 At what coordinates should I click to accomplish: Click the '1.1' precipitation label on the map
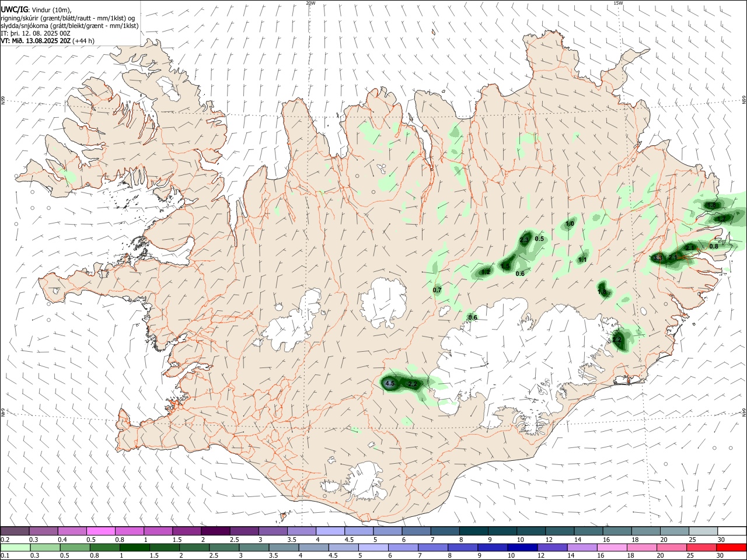pos(582,260)
